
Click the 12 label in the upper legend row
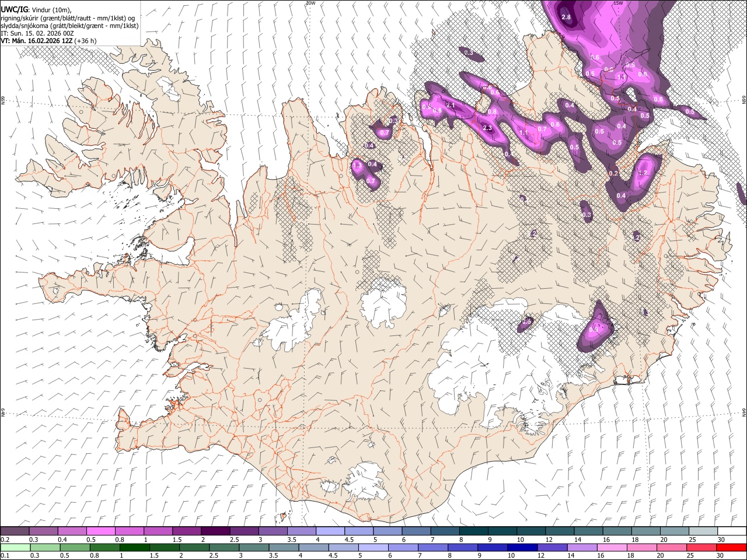pyautogui.click(x=549, y=540)
